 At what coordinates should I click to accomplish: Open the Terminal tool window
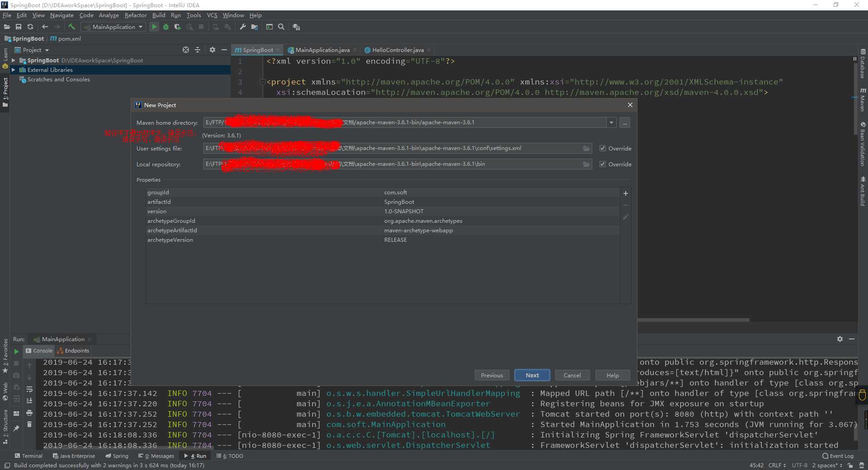pos(28,456)
